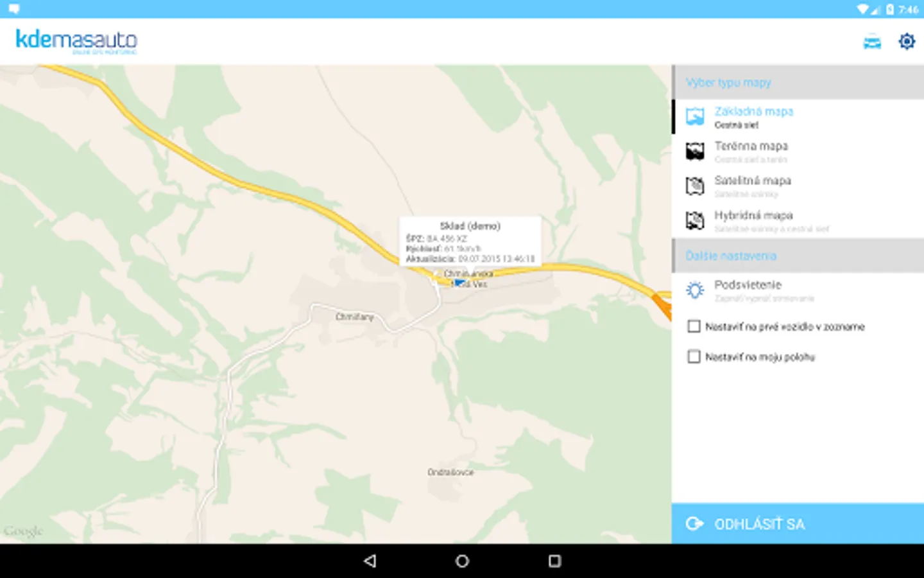Click the ŠPZ line in popup
The height and width of the screenshot is (578, 924).
(x=436, y=238)
